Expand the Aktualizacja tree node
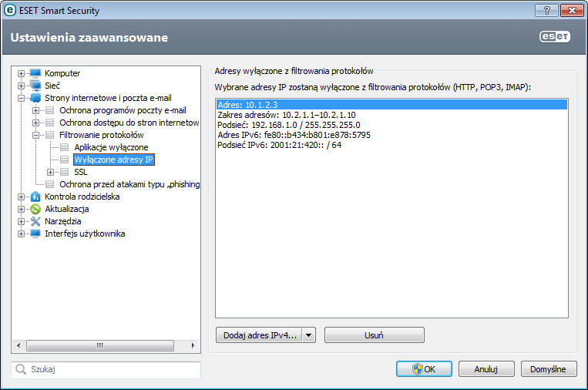The width and height of the screenshot is (588, 390). pyautogui.click(x=21, y=209)
